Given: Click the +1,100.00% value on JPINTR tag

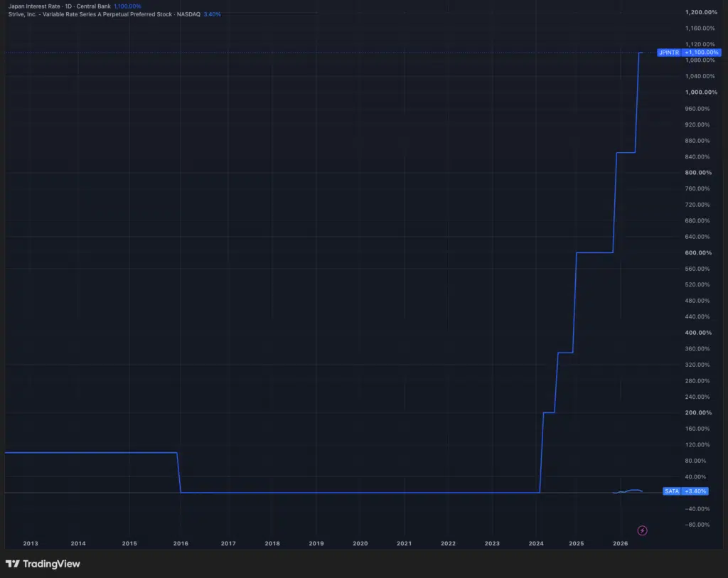Looking at the screenshot, I should point(702,53).
